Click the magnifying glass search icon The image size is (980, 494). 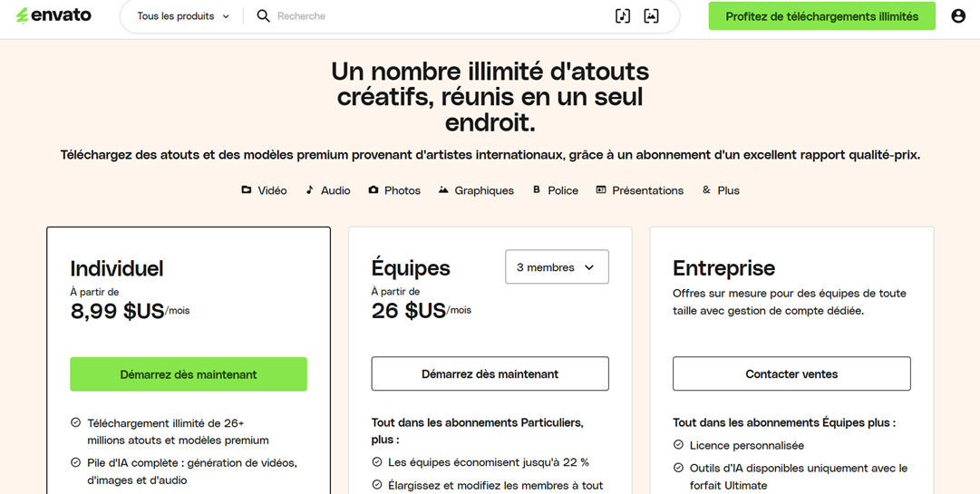(263, 16)
